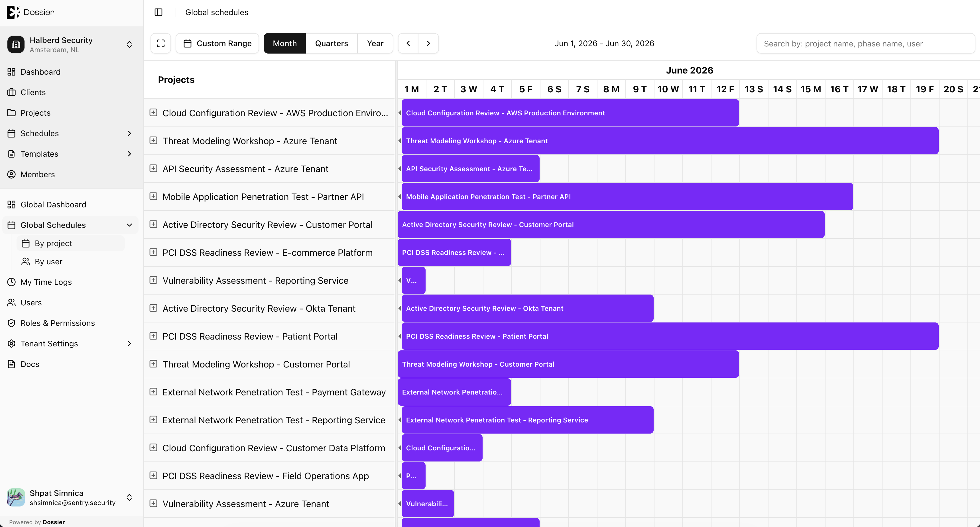This screenshot has height=527, width=980.
Task: Expand Mobile Application Penetration Test row
Action: [x=153, y=197]
